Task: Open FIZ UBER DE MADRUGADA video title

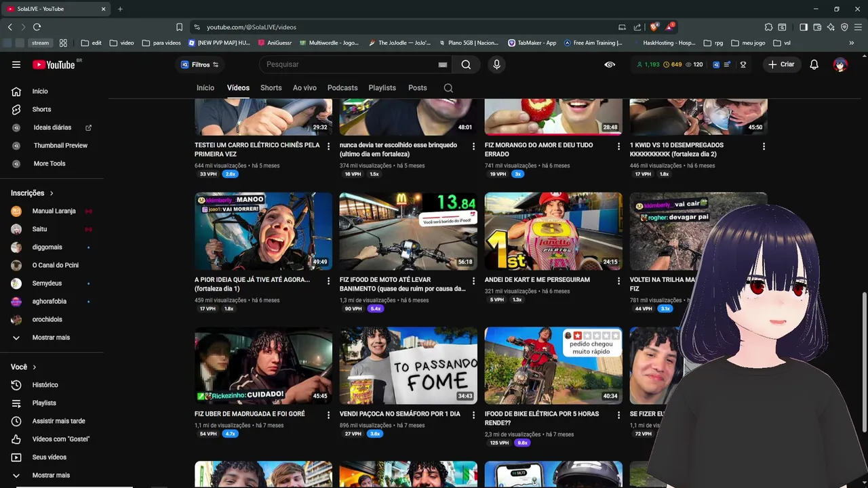Action: 250,414
